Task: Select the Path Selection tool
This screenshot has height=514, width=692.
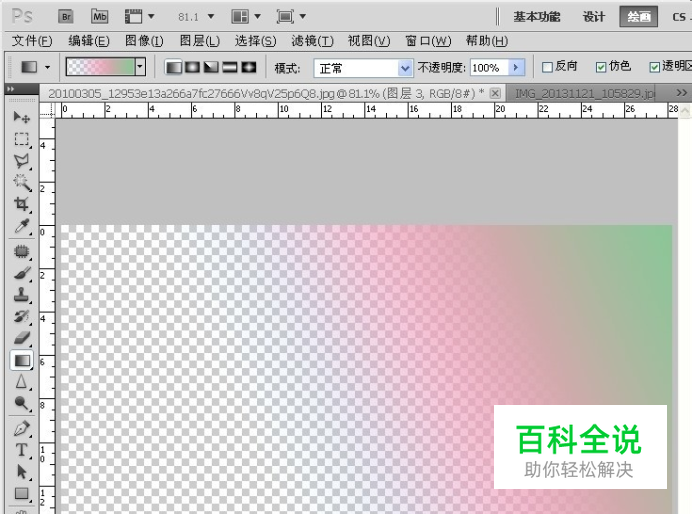Action: click(x=22, y=472)
